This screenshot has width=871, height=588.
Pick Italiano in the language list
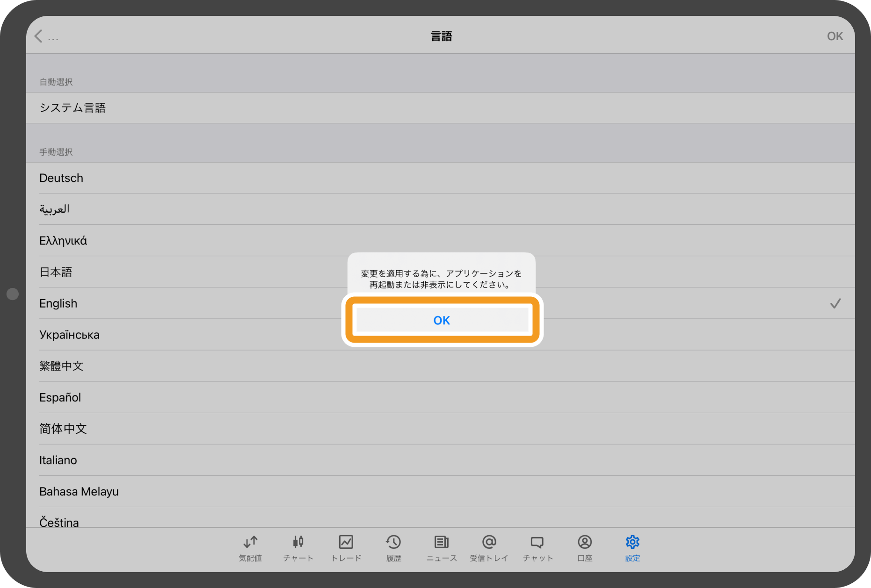coord(58,460)
